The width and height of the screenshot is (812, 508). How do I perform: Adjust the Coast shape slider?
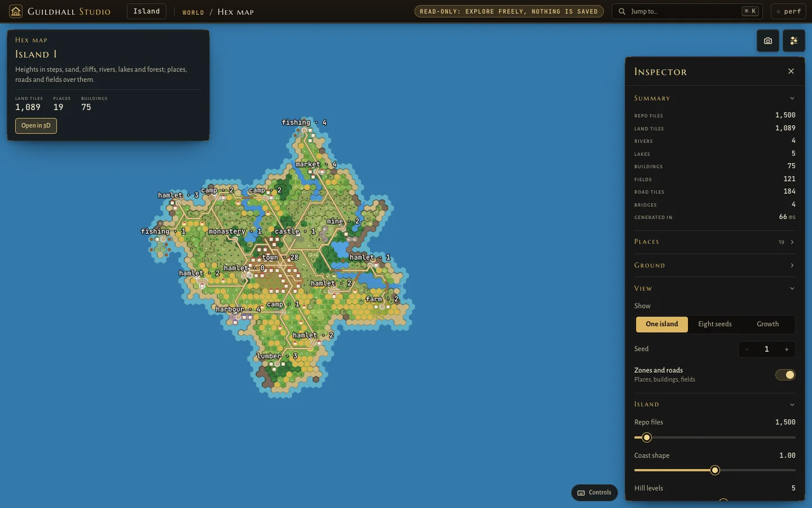click(x=714, y=470)
